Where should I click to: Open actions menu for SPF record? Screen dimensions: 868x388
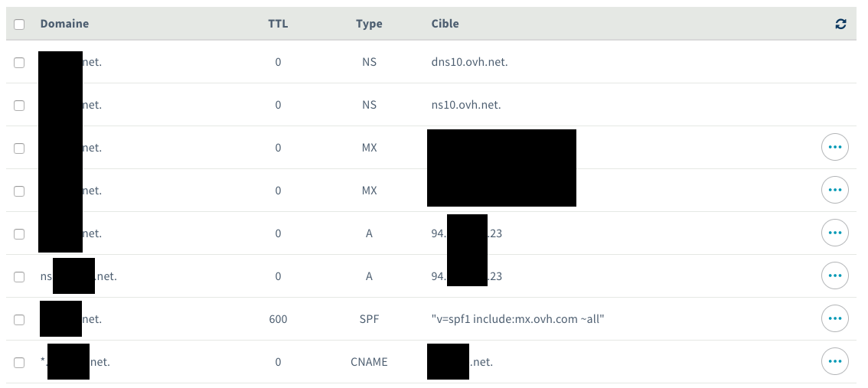coord(834,318)
